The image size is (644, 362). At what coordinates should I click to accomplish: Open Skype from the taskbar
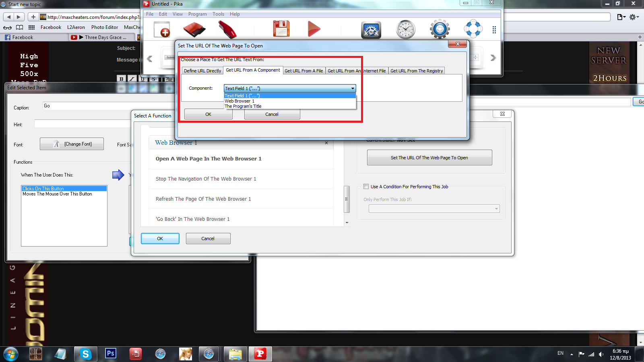[x=85, y=354]
